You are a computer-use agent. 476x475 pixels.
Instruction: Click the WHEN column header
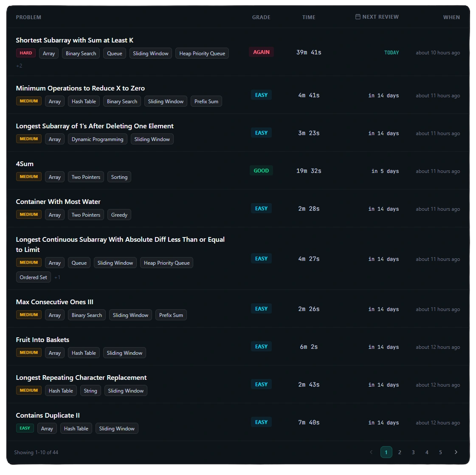pyautogui.click(x=451, y=17)
